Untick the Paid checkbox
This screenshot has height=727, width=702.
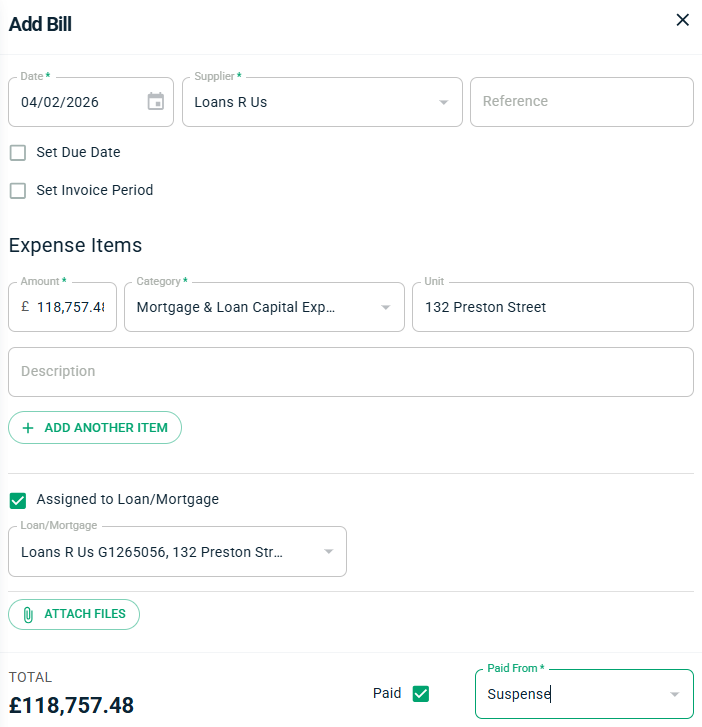(x=421, y=693)
